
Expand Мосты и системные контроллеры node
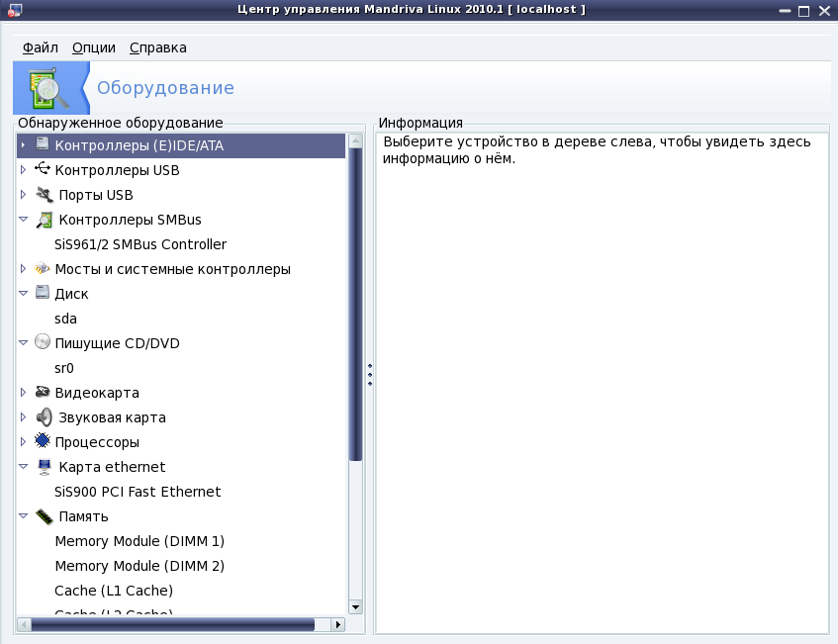point(23,268)
